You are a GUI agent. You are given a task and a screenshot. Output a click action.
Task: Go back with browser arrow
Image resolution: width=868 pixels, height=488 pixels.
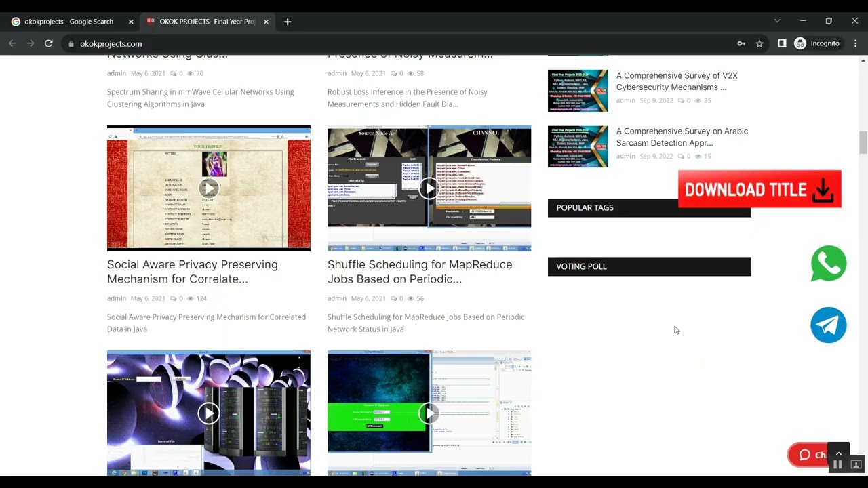tap(12, 43)
